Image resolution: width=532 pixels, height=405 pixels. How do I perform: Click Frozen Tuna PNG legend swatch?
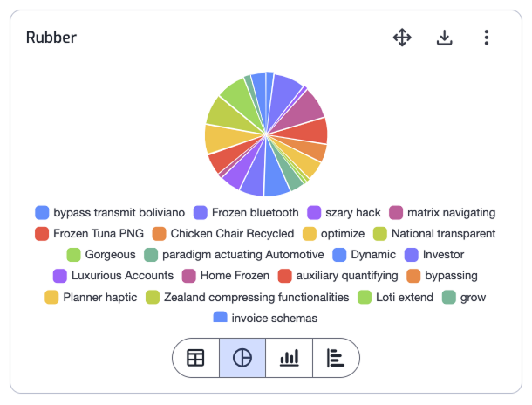point(42,234)
